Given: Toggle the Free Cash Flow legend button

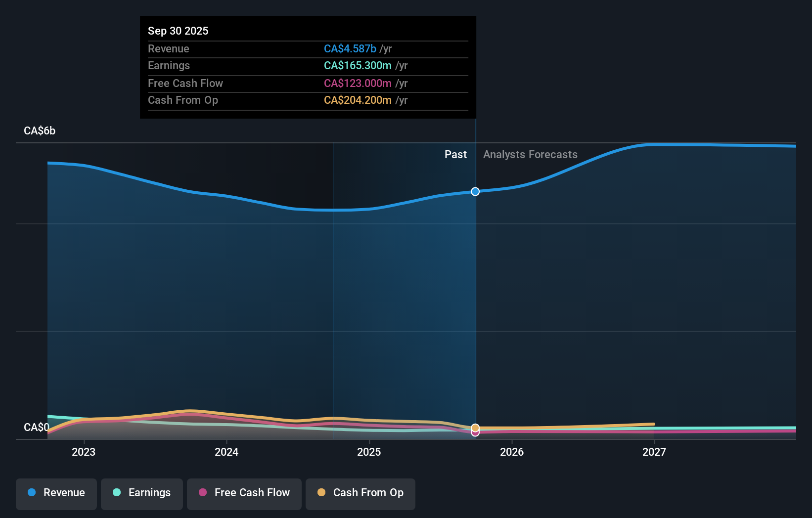Looking at the screenshot, I should 244,494.
